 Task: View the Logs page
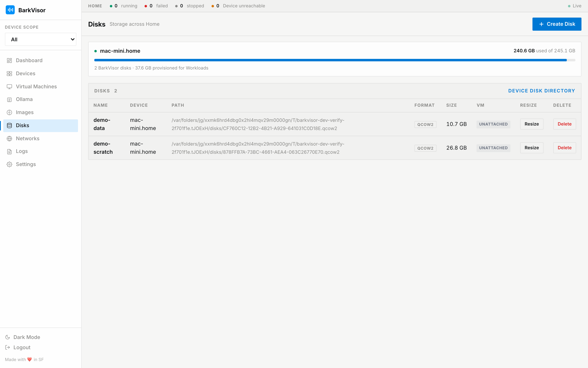(41, 151)
